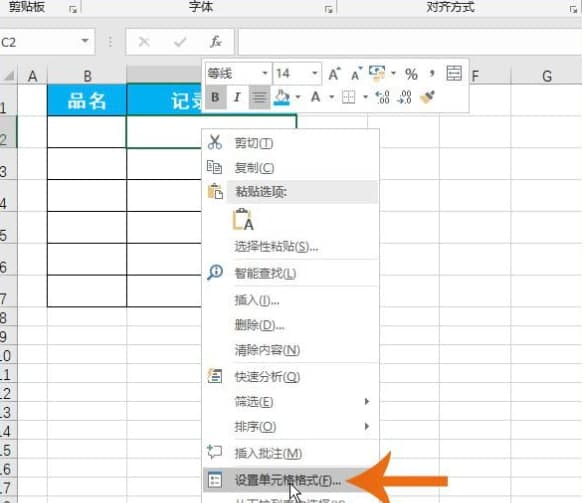Click the decrease font size icon

click(x=357, y=74)
